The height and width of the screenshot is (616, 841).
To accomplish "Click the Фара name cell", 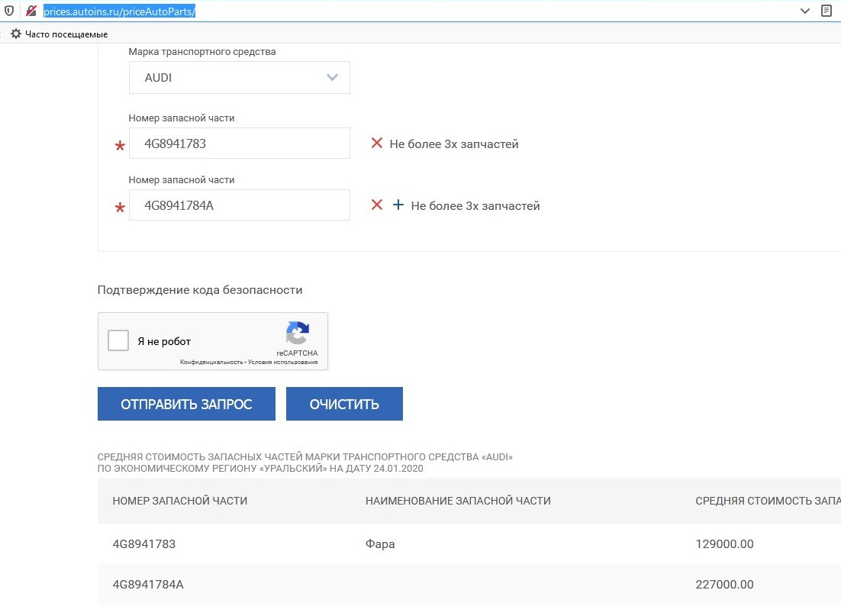I will click(380, 544).
